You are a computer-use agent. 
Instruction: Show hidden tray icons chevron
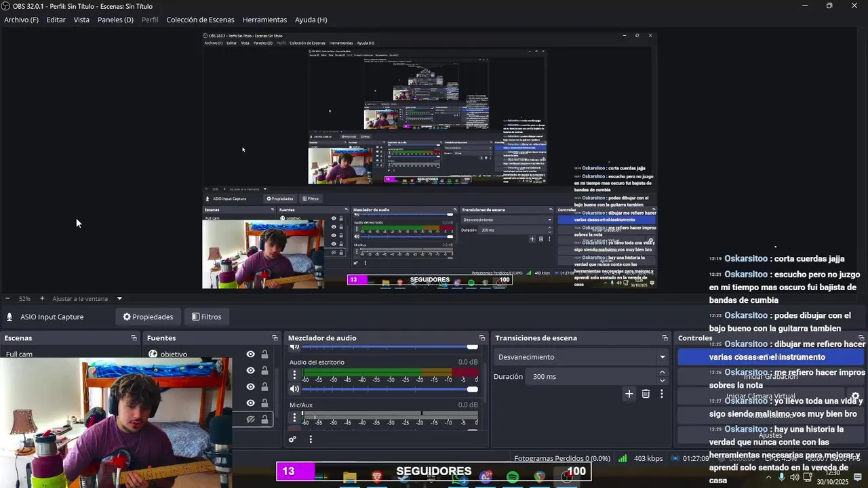[768, 477]
